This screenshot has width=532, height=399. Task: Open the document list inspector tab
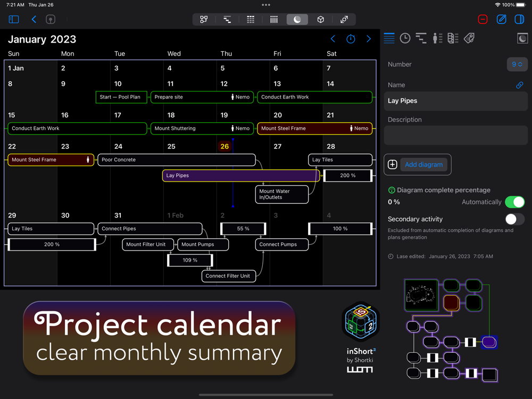tap(453, 38)
